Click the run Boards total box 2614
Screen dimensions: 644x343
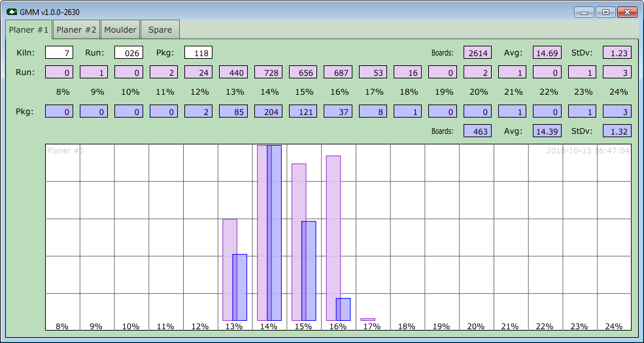pyautogui.click(x=477, y=52)
